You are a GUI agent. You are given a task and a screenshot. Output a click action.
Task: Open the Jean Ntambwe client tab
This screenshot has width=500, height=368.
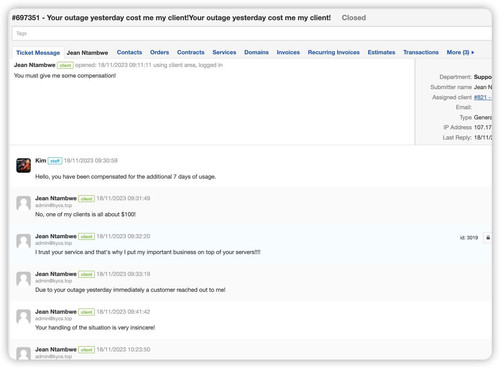point(87,53)
